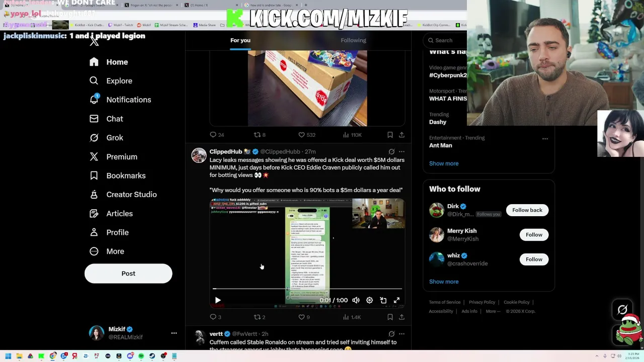The height and width of the screenshot is (362, 644).
Task: Share the box photo post
Action: [401, 135]
